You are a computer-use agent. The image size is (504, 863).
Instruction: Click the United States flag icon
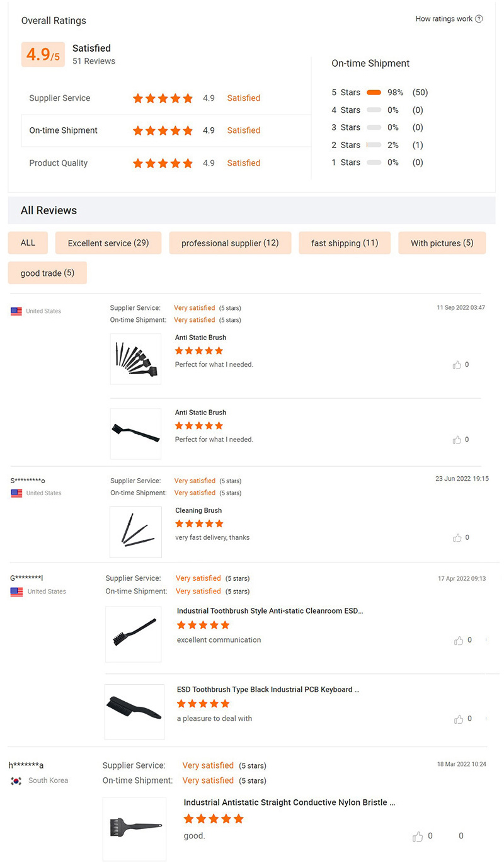tap(16, 311)
